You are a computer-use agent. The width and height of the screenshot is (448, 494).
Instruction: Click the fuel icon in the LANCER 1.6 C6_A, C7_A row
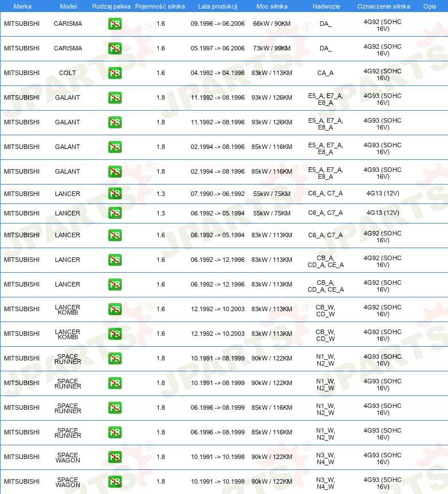coord(115,235)
